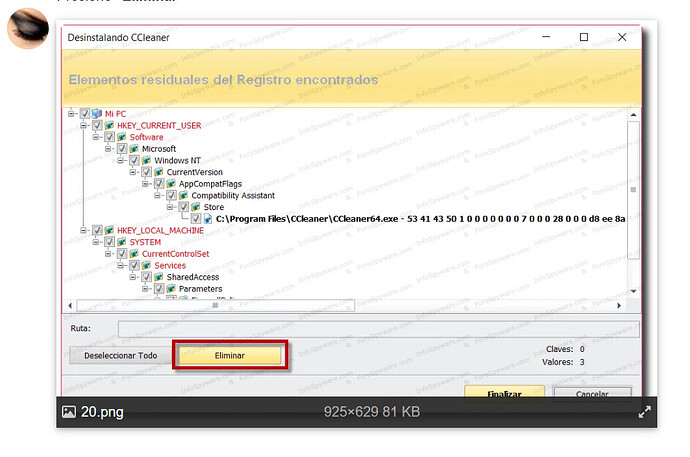Click the CurrentVersion registry key icon

tap(158, 172)
